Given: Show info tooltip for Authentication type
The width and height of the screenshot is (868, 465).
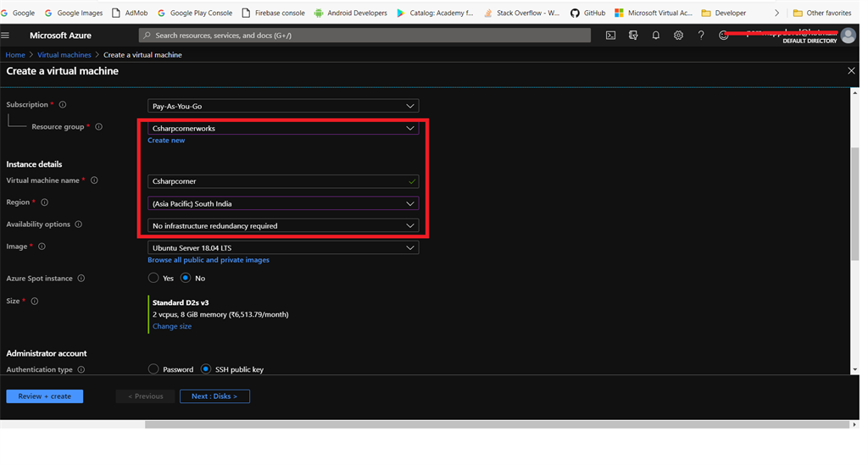Looking at the screenshot, I should pos(81,369).
